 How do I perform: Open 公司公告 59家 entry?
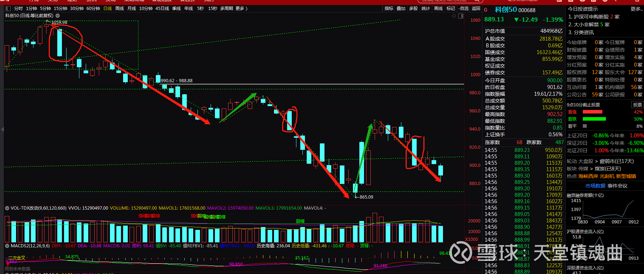click(x=585, y=95)
